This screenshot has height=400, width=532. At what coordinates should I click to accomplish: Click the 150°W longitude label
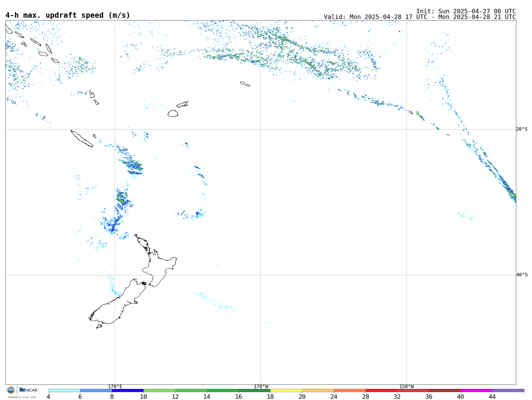[x=406, y=387]
